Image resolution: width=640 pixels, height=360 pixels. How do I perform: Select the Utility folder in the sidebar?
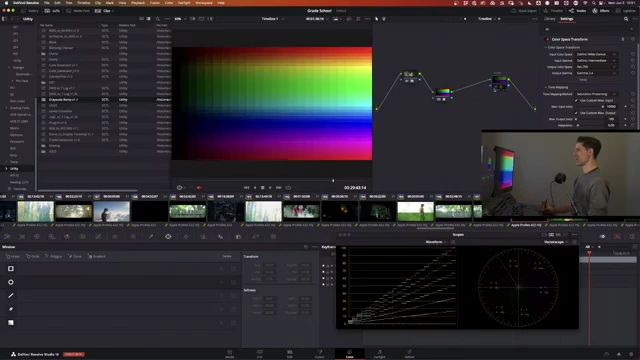pyautogui.click(x=14, y=169)
